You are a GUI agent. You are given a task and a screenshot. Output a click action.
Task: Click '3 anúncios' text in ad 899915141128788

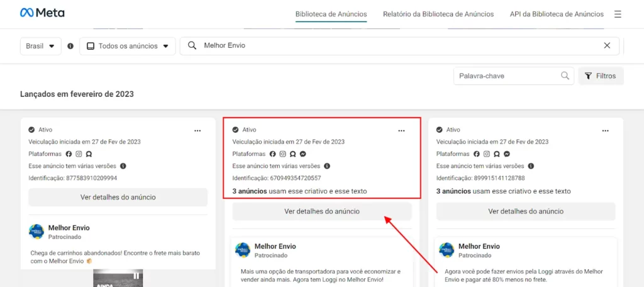click(x=453, y=191)
